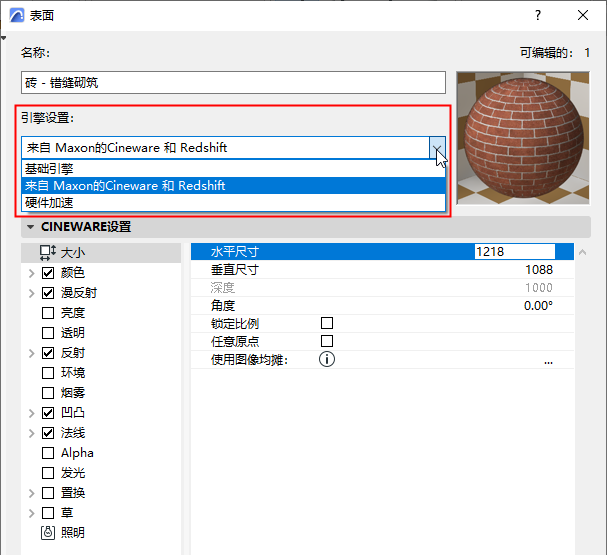This screenshot has width=607, height=555.
Task: Uncheck the 漫反射 channel checkbox
Action: [48, 293]
